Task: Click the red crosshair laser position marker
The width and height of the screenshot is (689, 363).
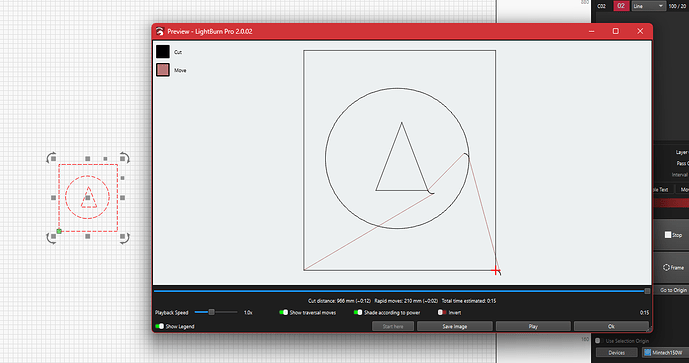Action: tap(496, 270)
